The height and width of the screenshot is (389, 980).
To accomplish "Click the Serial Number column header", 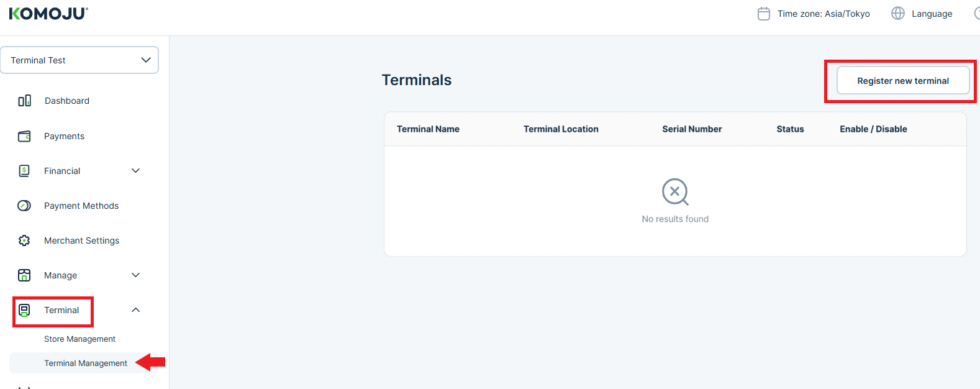I will click(692, 129).
